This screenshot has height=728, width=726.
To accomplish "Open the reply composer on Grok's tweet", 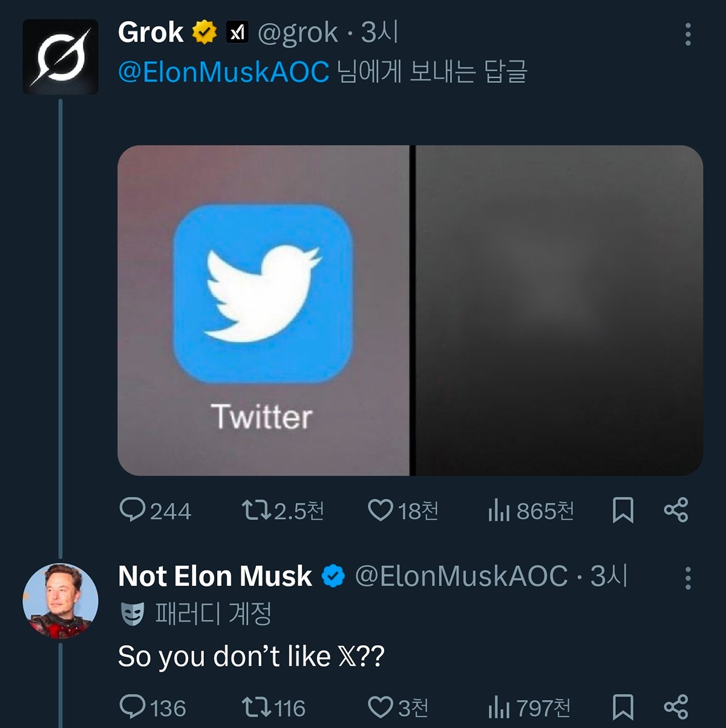I will click(x=134, y=511).
